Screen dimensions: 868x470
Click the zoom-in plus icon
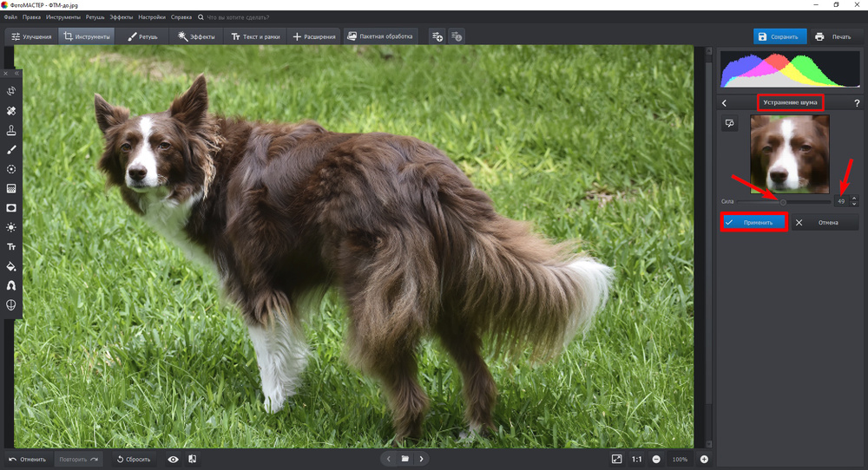coord(704,459)
